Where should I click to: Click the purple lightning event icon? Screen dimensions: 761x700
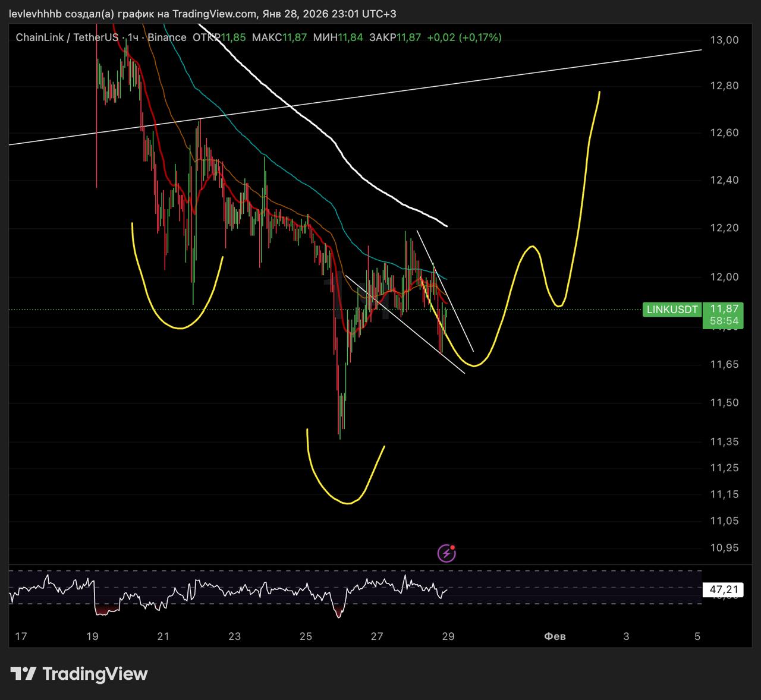446,554
